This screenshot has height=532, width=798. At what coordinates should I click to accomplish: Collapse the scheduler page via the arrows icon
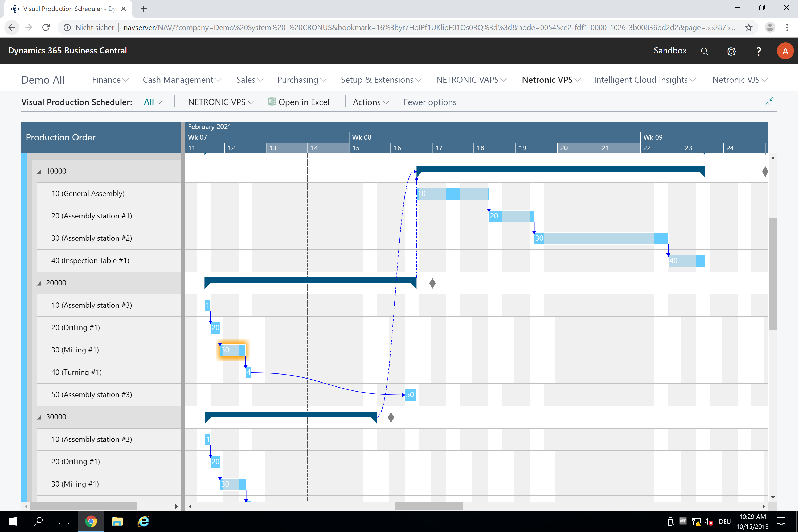pos(769,101)
